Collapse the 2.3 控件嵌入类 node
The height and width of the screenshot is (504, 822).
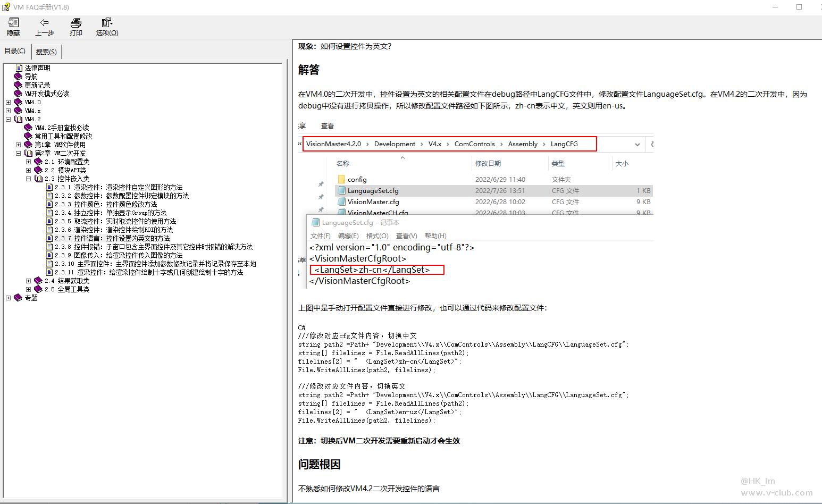click(29, 179)
